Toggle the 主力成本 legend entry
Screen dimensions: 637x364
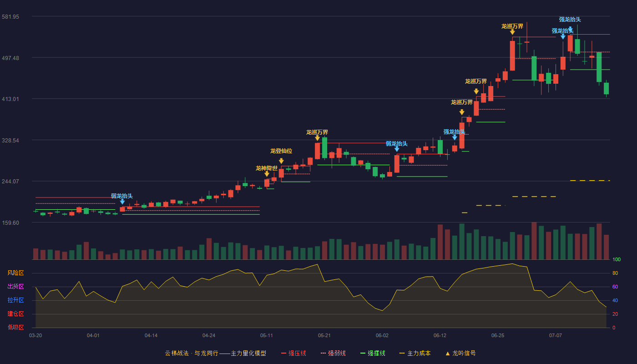(x=415, y=353)
